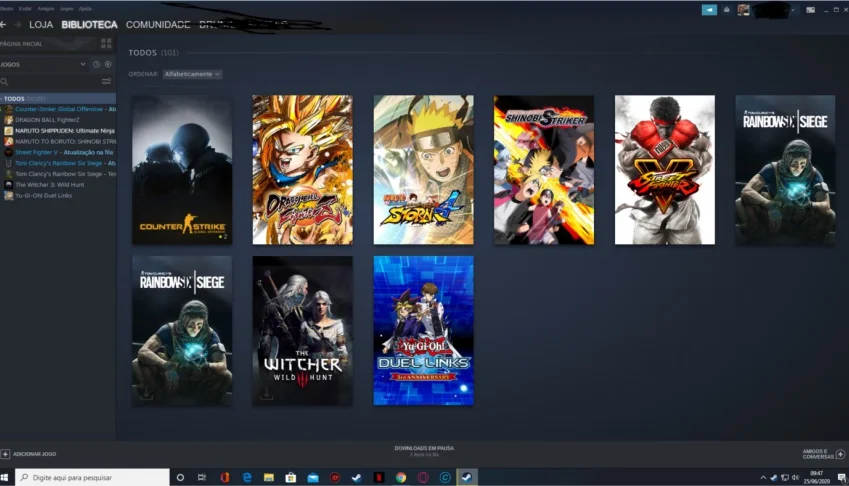Click Página Inicial button

tap(22, 44)
